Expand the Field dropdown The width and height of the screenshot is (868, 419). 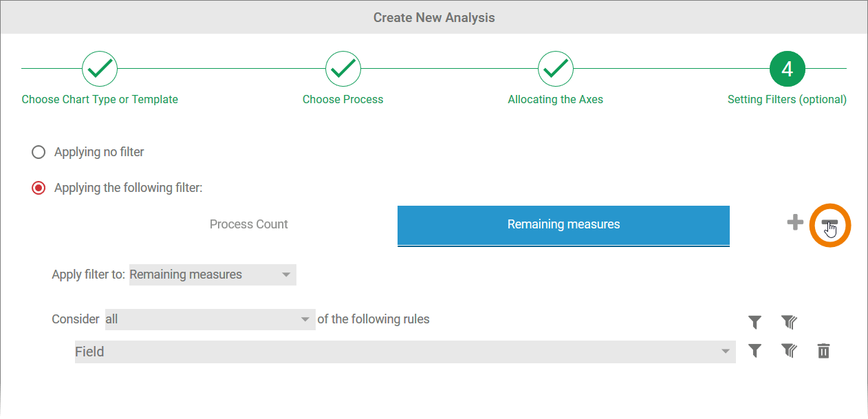pyautogui.click(x=404, y=352)
